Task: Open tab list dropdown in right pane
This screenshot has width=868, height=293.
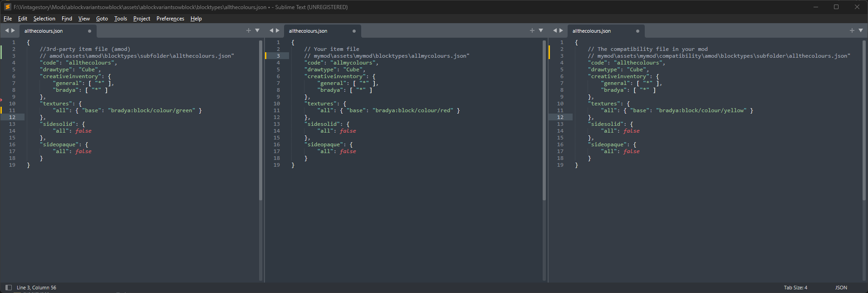Action: pyautogui.click(x=861, y=30)
